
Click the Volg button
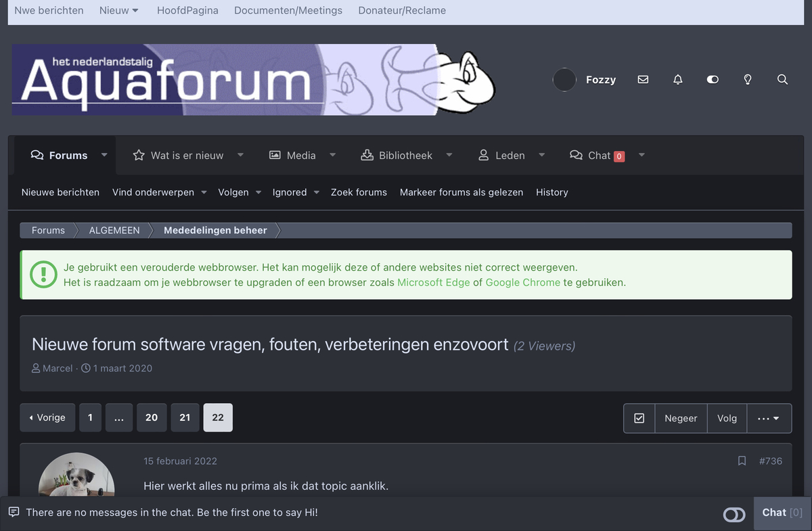pyautogui.click(x=727, y=419)
